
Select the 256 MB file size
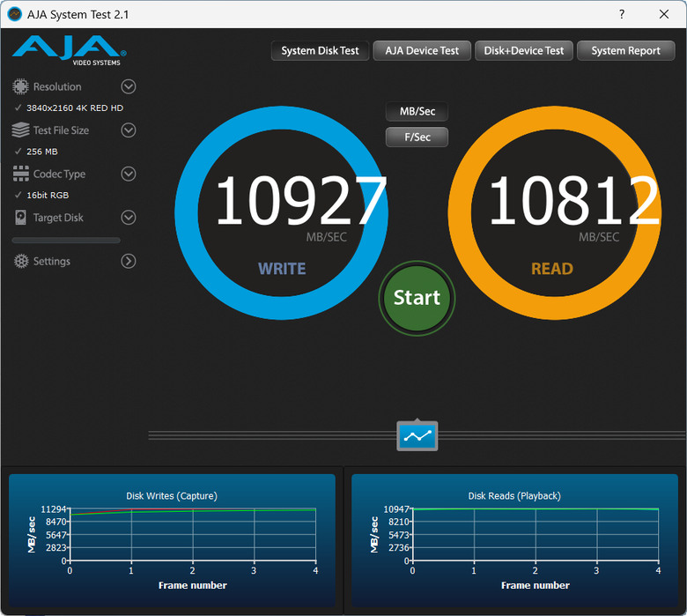pyautogui.click(x=42, y=152)
